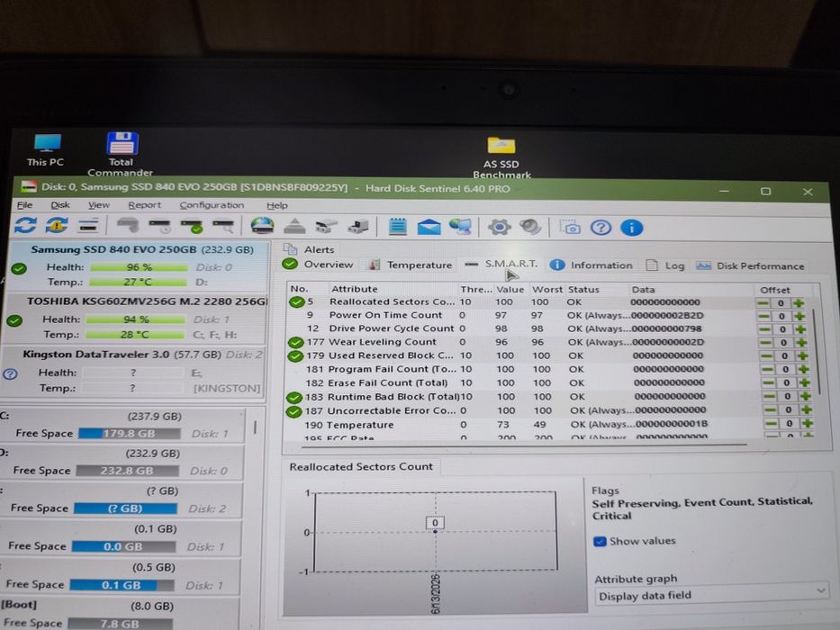
Task: Open the Total Commander desktop icon
Action: [121, 155]
